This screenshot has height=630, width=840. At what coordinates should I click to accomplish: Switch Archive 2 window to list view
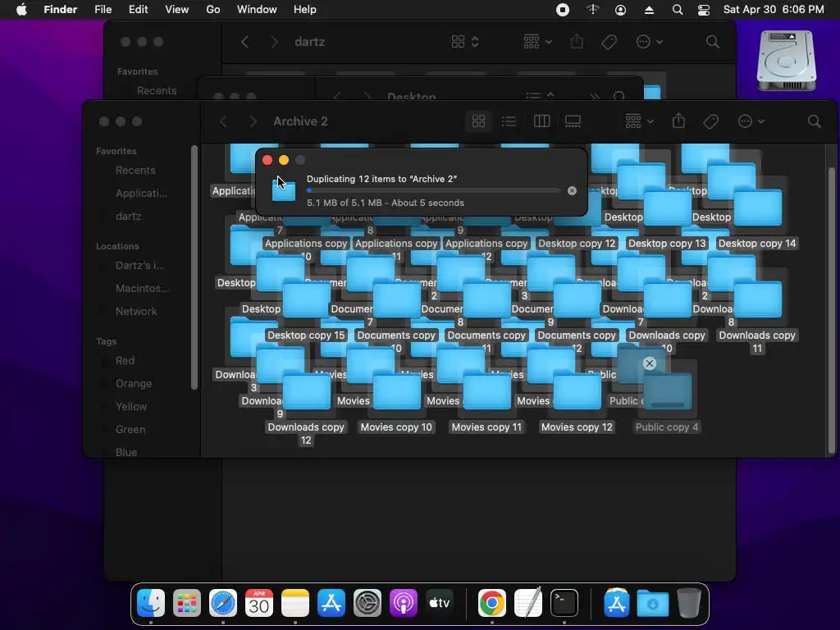click(x=509, y=121)
